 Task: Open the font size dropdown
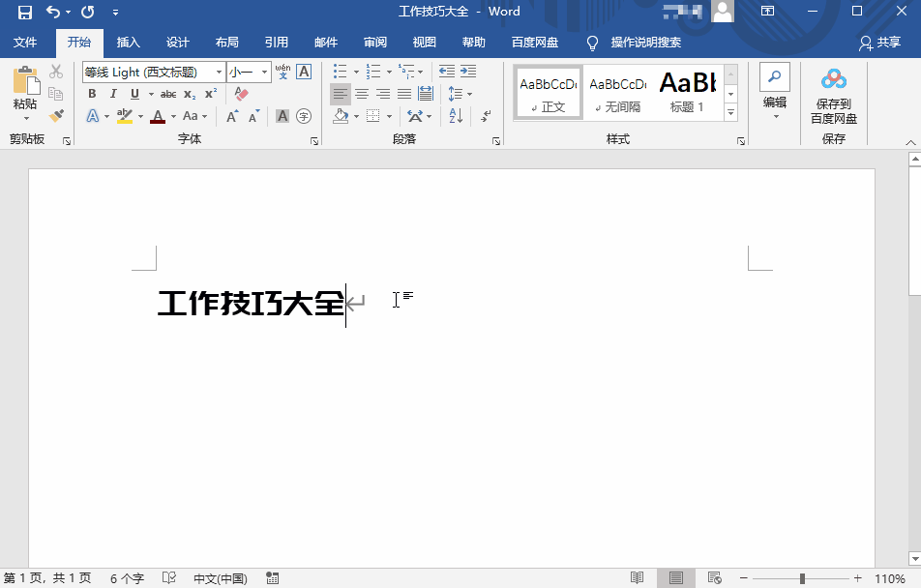pyautogui.click(x=264, y=73)
